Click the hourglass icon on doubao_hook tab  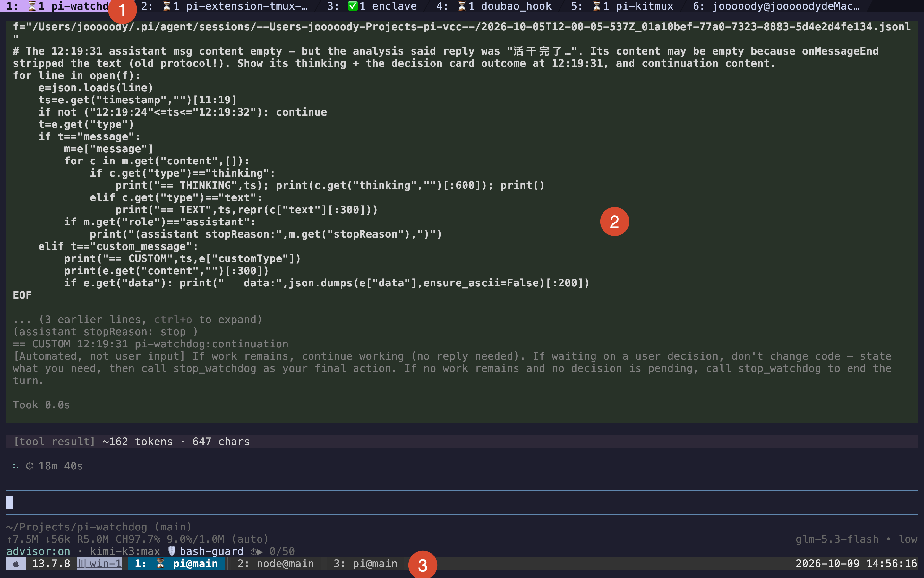[x=462, y=6]
